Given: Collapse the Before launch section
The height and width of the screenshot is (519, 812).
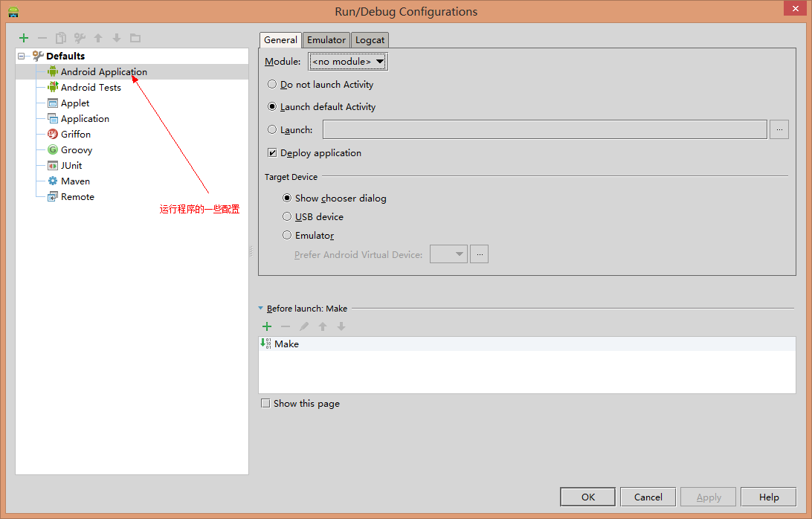Looking at the screenshot, I should pyautogui.click(x=260, y=308).
